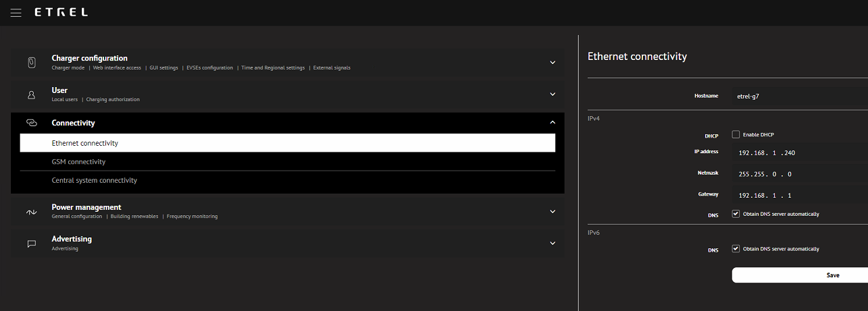The width and height of the screenshot is (868, 311).
Task: Uncheck IPv4 Obtain DNS server automatically
Action: click(736, 214)
